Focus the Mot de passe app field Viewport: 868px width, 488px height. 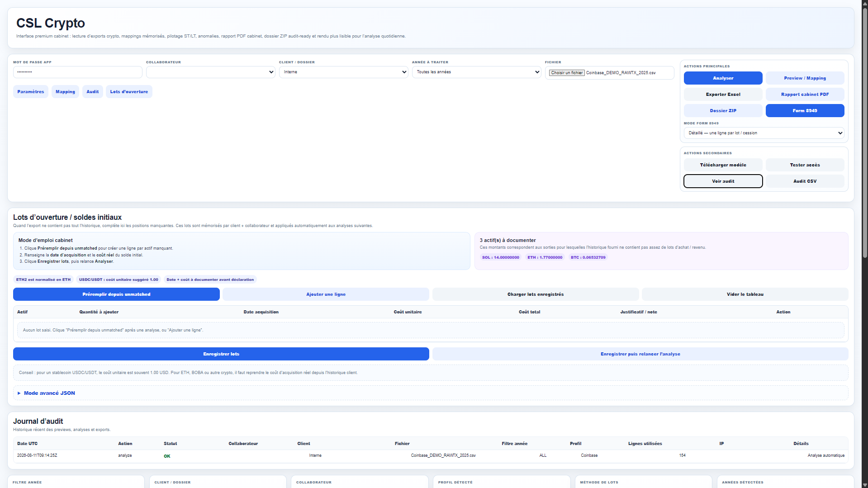pyautogui.click(x=77, y=72)
